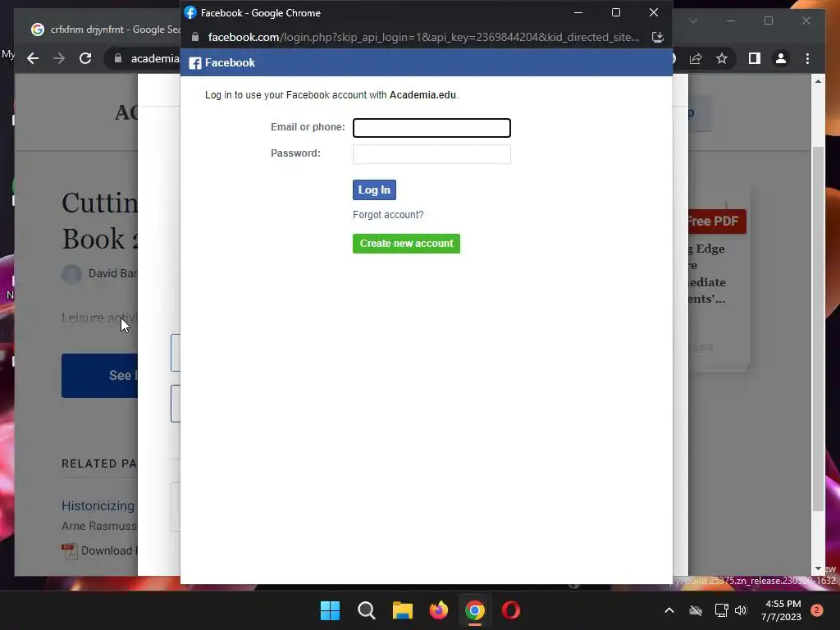Click the forward arrow in Academia Chrome window
Image resolution: width=840 pixels, height=630 pixels.
(59, 58)
